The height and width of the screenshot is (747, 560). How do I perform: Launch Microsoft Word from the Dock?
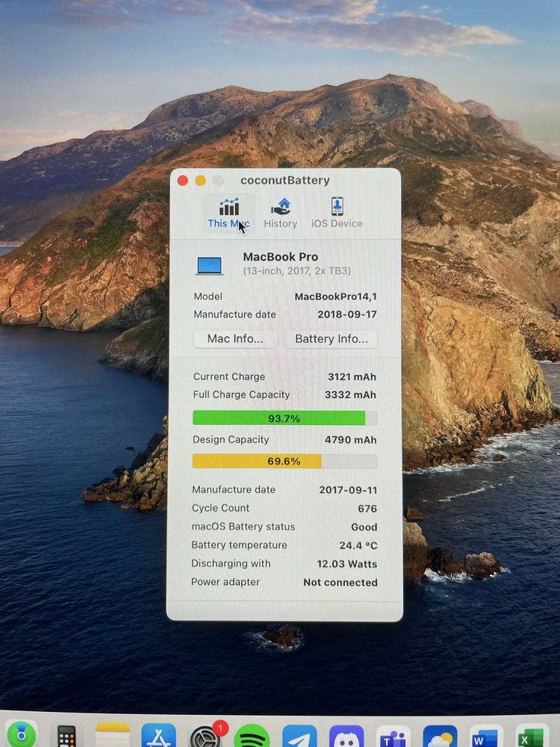point(486,736)
